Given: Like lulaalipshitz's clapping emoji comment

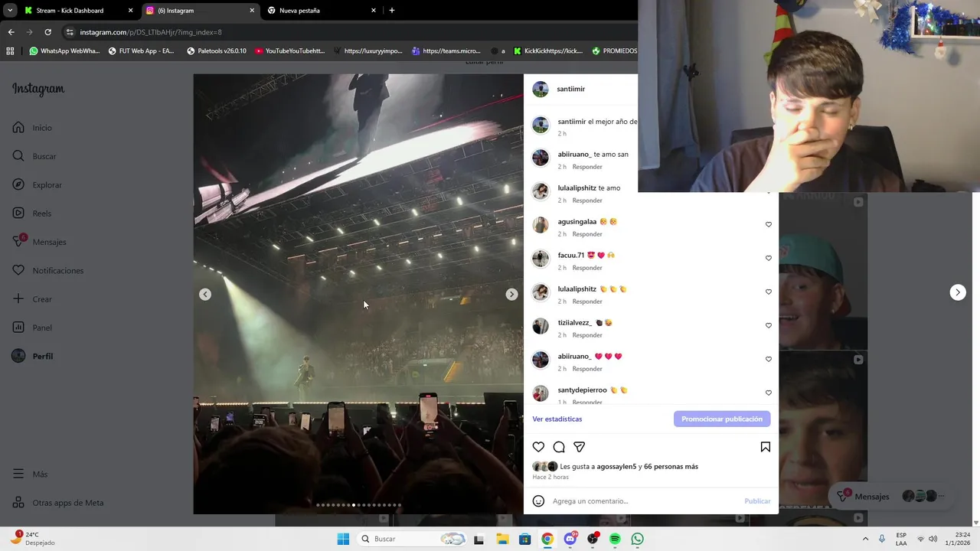Looking at the screenshot, I should tap(769, 292).
